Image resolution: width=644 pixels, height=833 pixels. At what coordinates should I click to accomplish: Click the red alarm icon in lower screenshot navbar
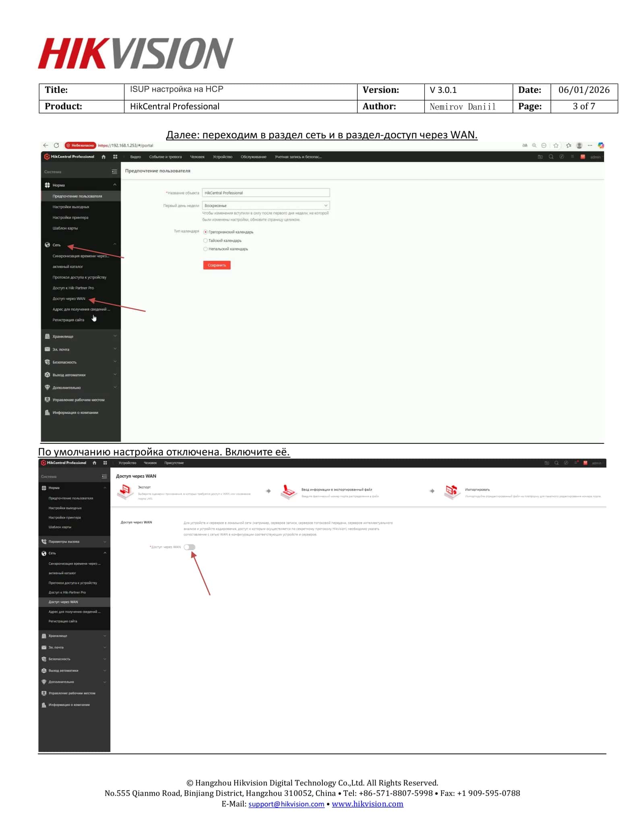coord(585,463)
